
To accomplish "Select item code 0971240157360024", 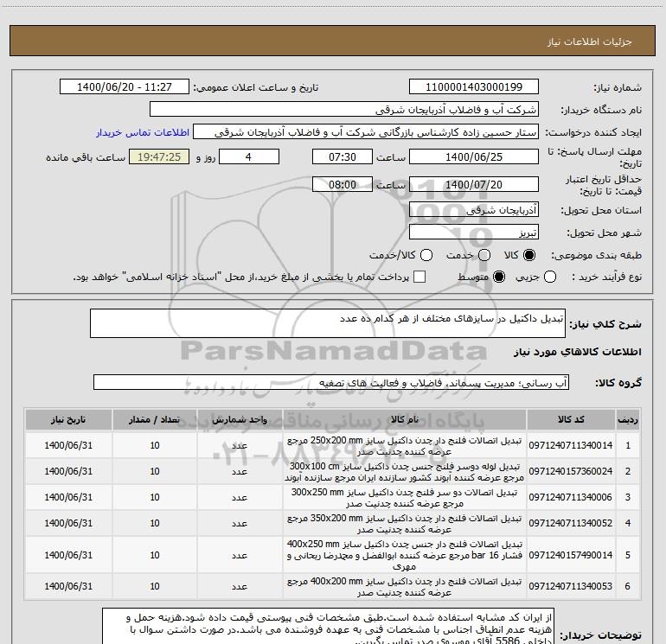I will [x=571, y=471].
